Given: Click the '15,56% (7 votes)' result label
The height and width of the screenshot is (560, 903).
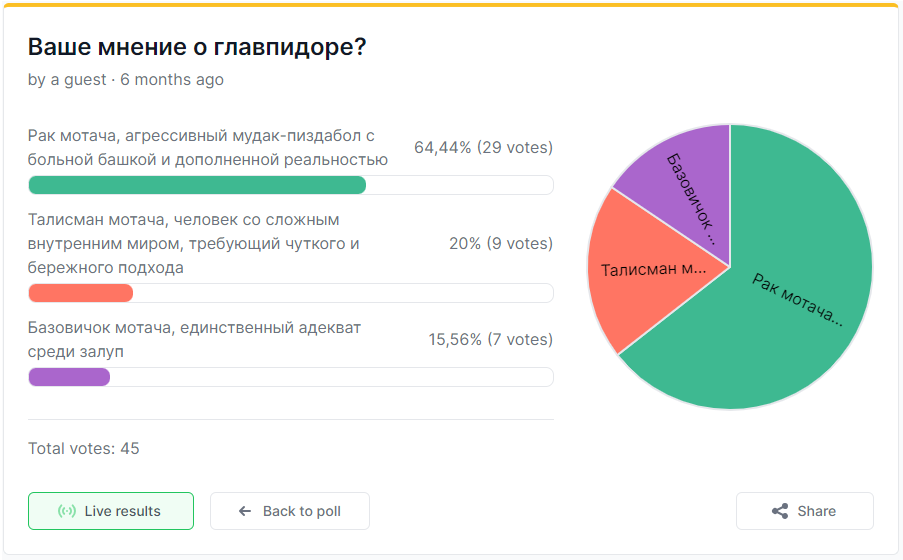Looking at the screenshot, I should point(490,340).
